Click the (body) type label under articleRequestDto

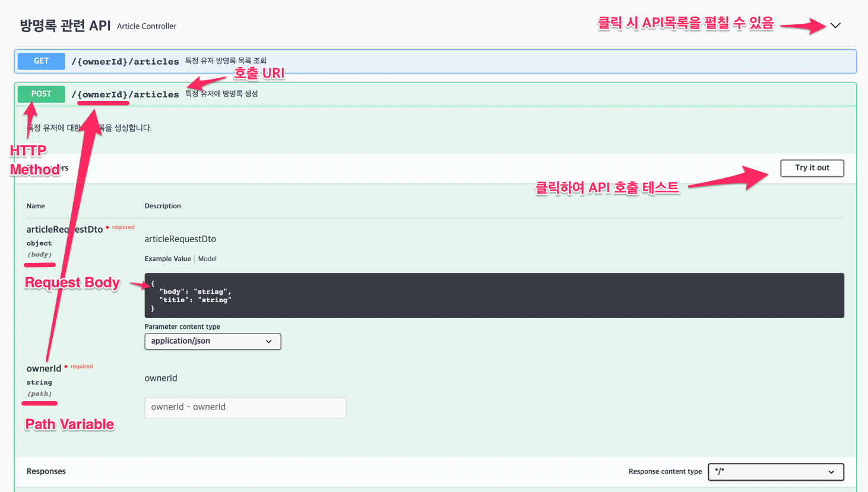click(x=40, y=255)
